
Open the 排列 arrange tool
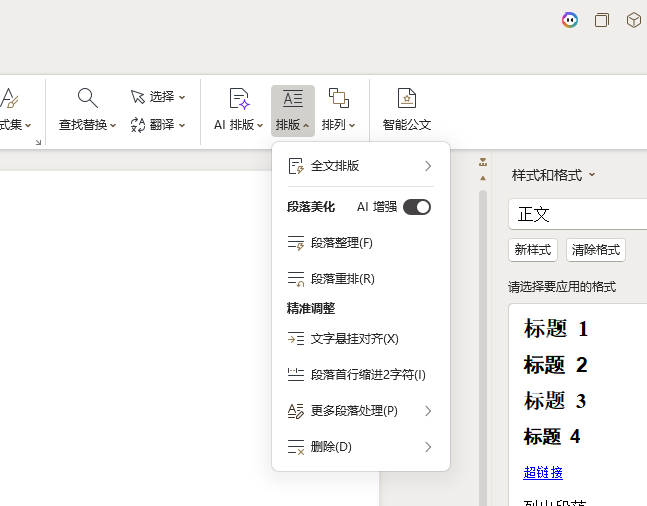[338, 110]
